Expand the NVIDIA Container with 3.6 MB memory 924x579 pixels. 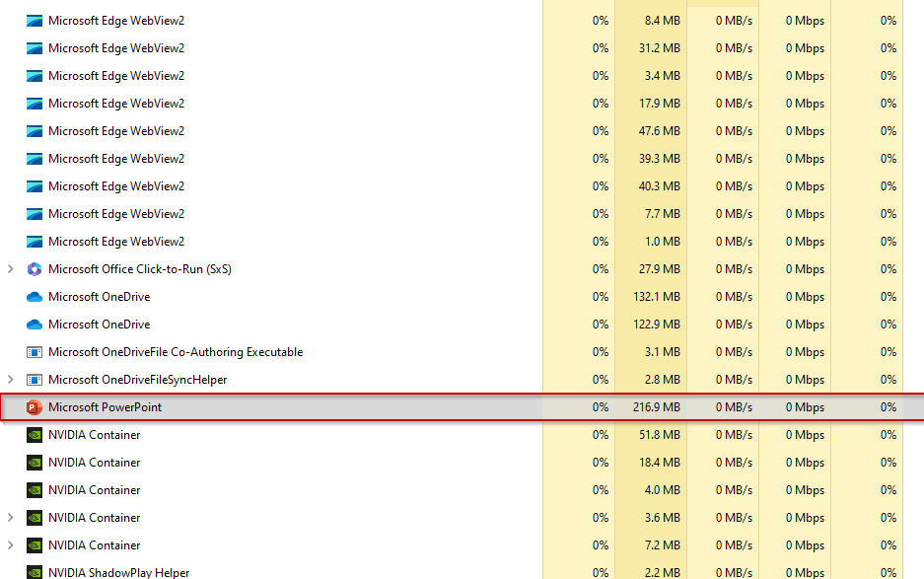pyautogui.click(x=11, y=517)
